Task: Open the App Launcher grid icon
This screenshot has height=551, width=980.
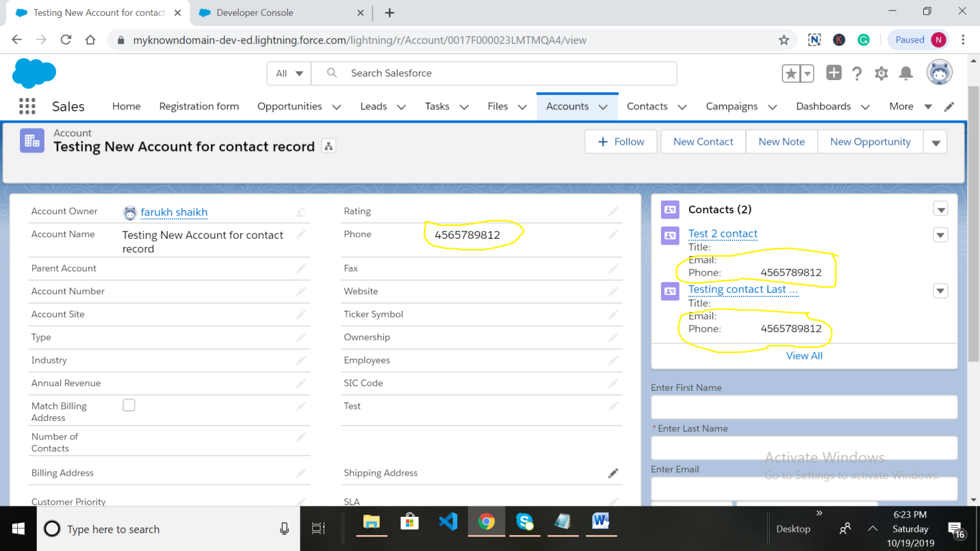Action: (26, 106)
